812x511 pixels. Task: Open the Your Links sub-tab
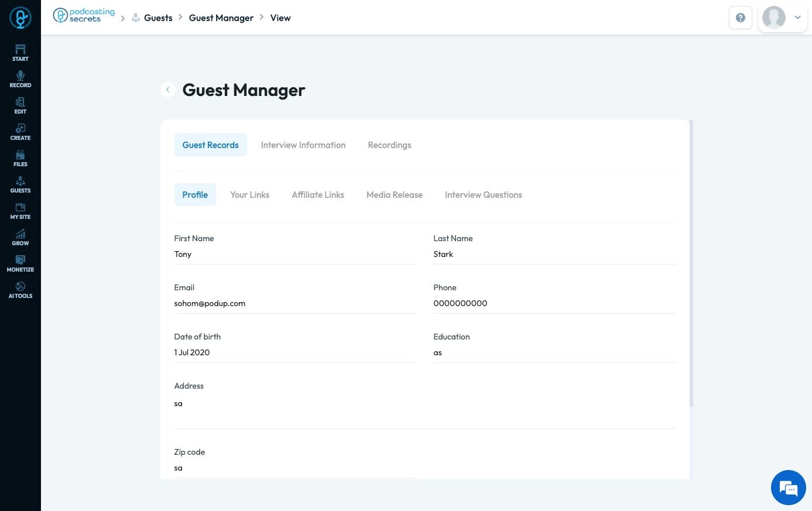250,195
